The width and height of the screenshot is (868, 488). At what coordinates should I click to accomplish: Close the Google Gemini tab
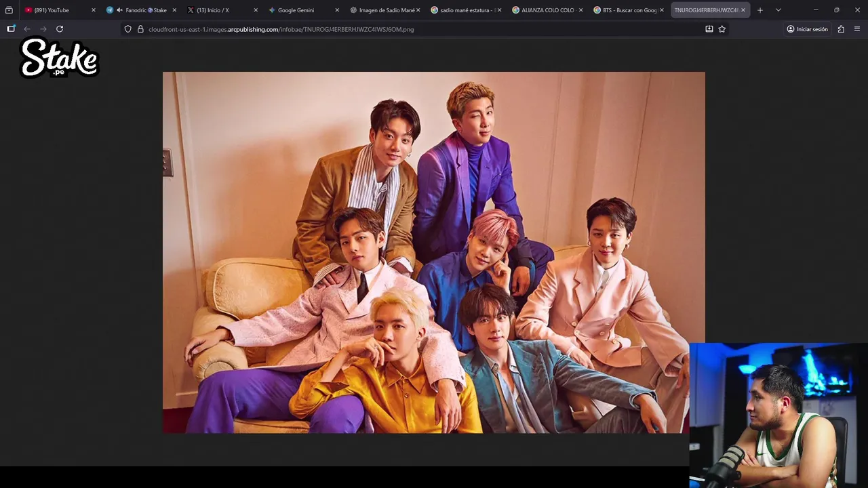click(337, 10)
